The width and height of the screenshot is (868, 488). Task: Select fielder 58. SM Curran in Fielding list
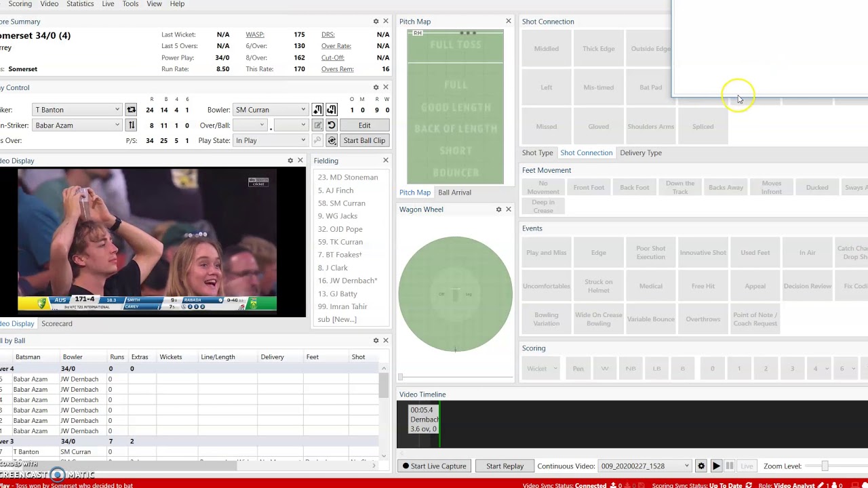342,203
